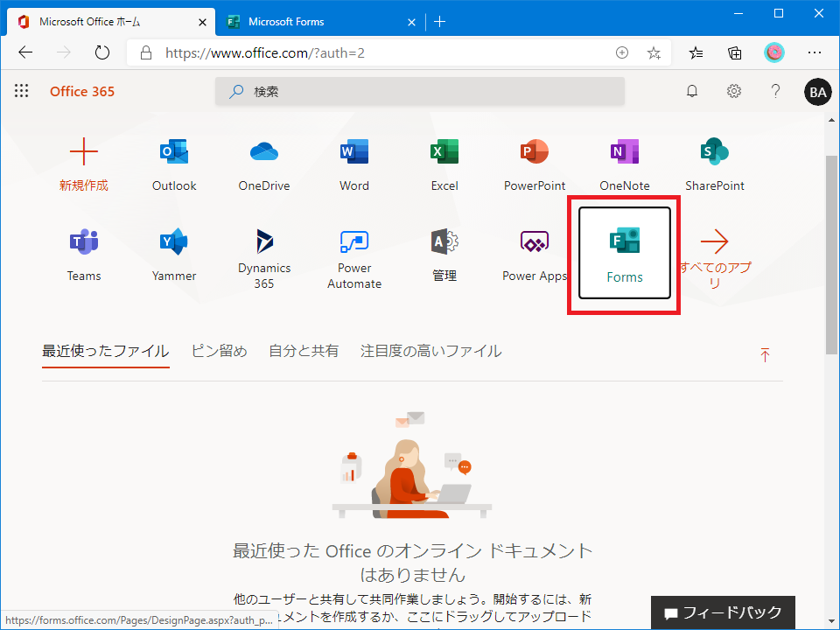
Task: Switch to the Microsoft Forms browser tab
Action: (321, 22)
